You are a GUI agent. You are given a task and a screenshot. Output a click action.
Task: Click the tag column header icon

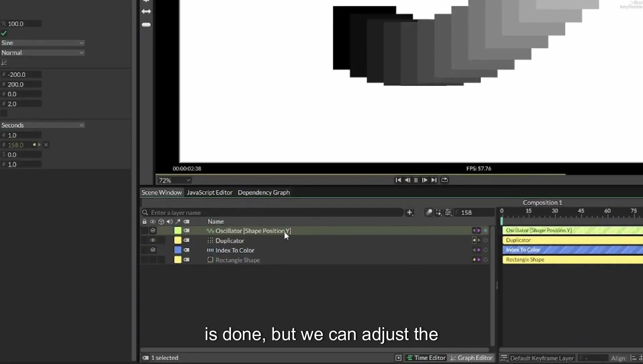coord(187,221)
